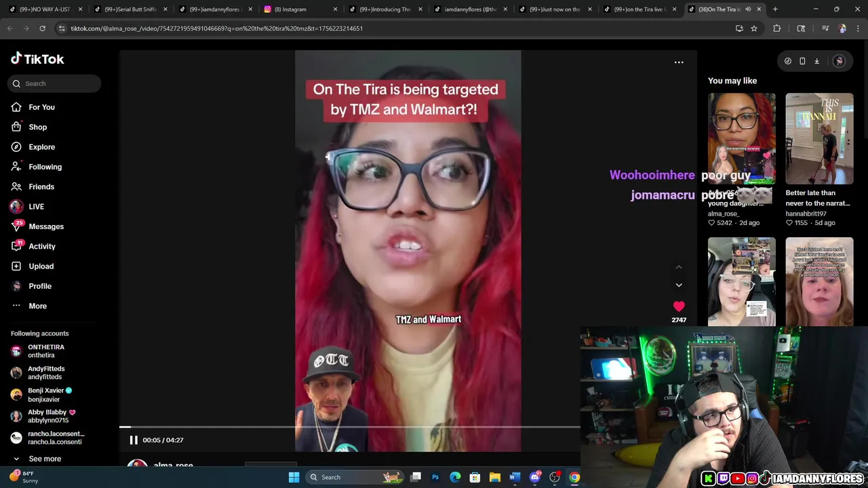Open the Chrome three-dot menu

tap(859, 28)
